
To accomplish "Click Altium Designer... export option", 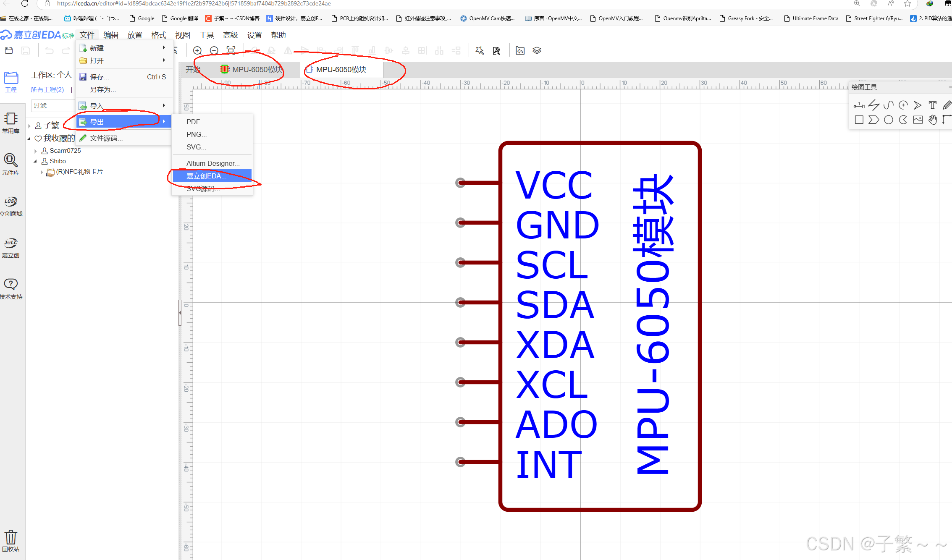I will 212,163.
